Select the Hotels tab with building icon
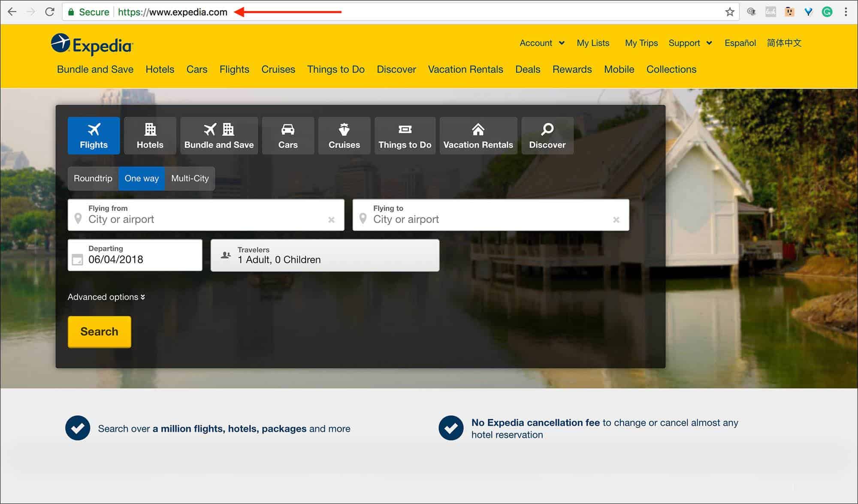858x504 pixels. tap(150, 136)
